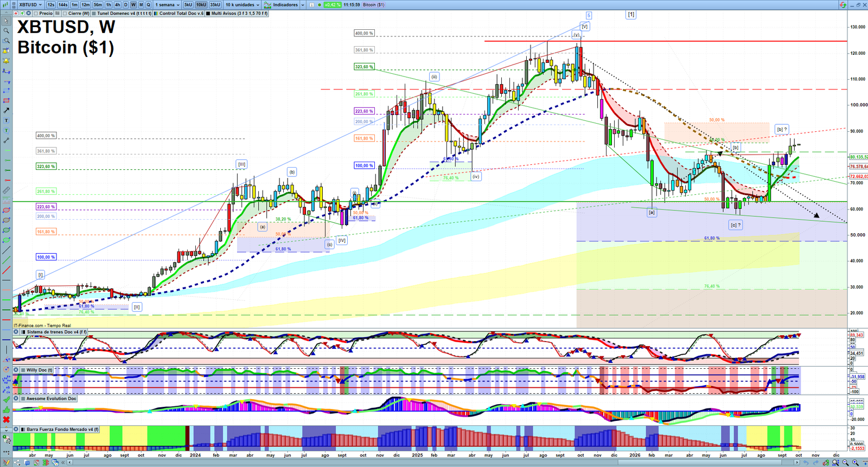This screenshot has width=868, height=467.
Task: Toggle the Cierre (W) checkbox
Action: point(65,14)
